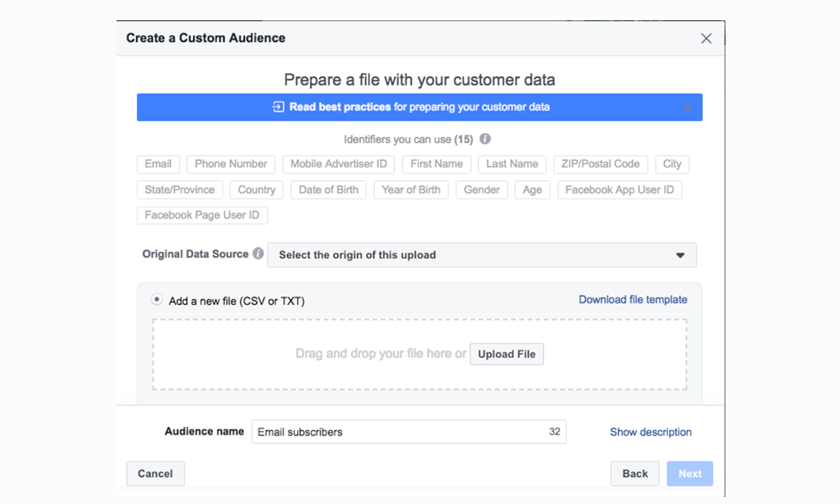Select the Phone Number identifier tag
The width and height of the screenshot is (840, 504).
231,164
